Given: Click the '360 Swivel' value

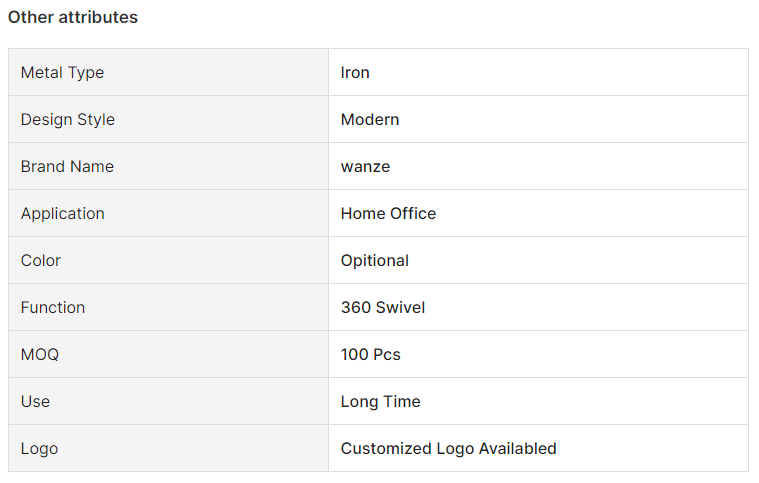Looking at the screenshot, I should [383, 307].
